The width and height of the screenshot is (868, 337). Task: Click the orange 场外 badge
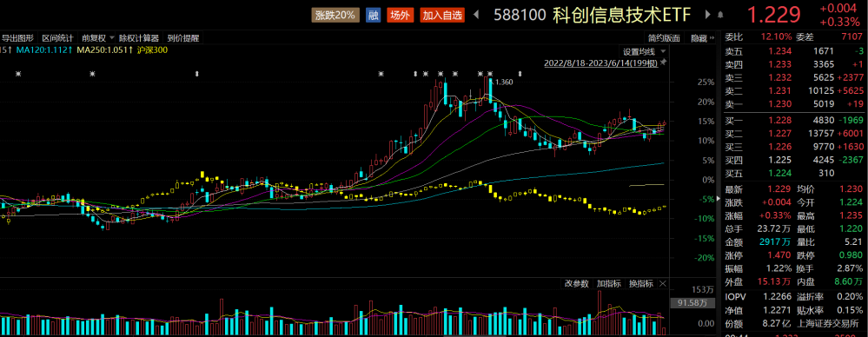pos(399,16)
